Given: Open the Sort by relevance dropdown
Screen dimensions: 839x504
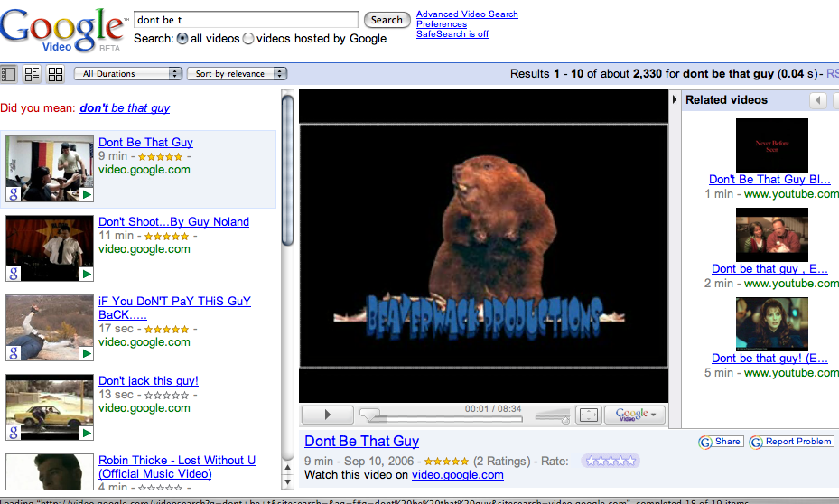Looking at the screenshot, I should 237,74.
